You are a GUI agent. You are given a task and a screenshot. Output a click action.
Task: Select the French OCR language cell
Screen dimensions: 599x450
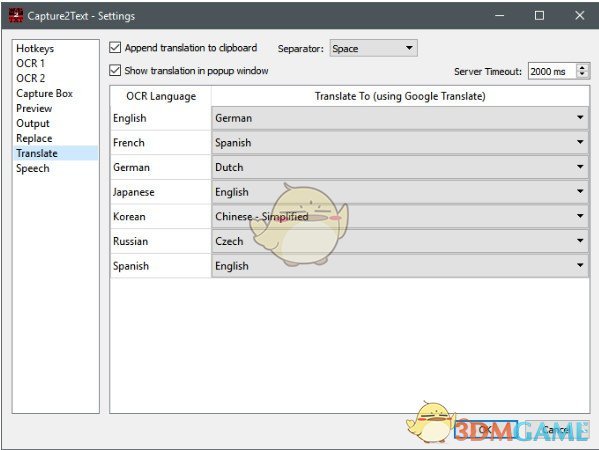tap(161, 142)
